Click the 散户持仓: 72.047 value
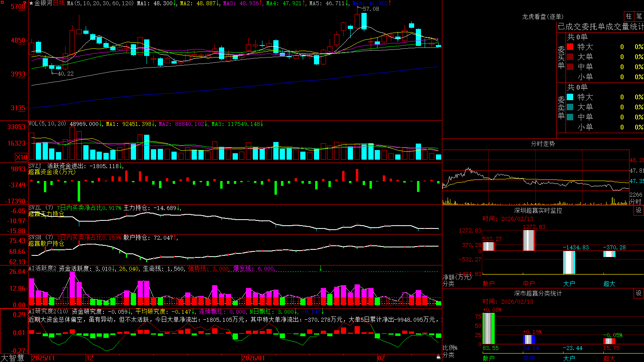This screenshot has height=362, width=644. tap(148, 238)
